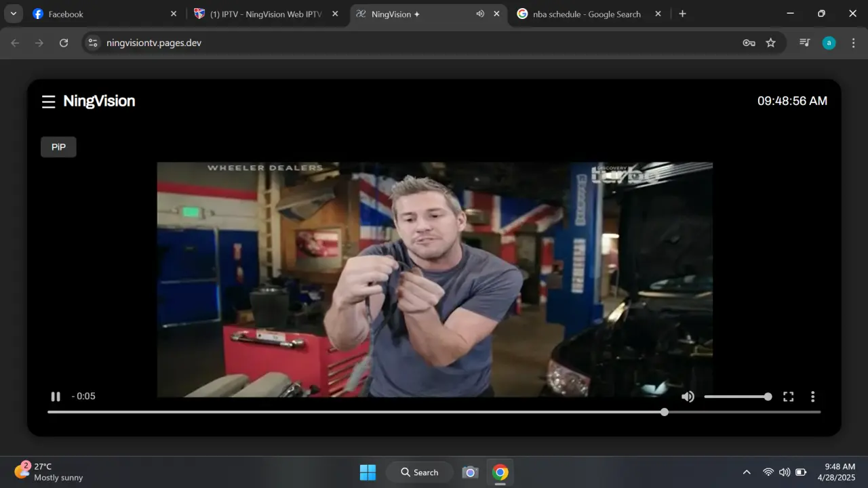868x488 pixels.
Task: Click the Chrome icon in the taskbar
Action: (x=500, y=472)
